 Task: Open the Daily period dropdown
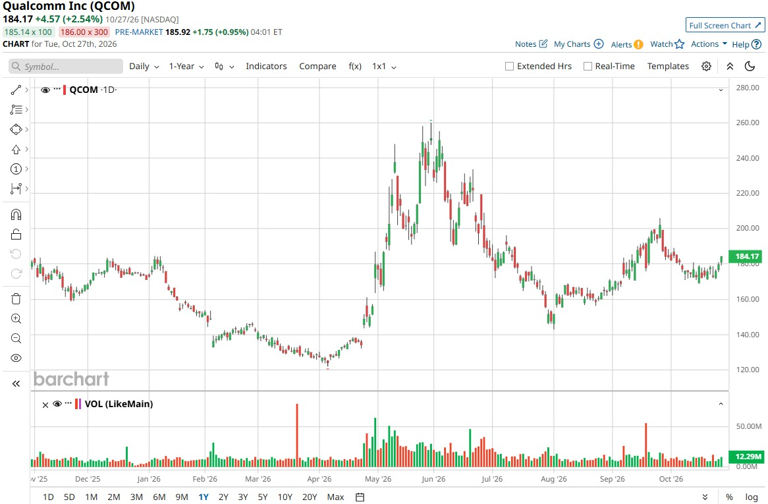point(144,66)
